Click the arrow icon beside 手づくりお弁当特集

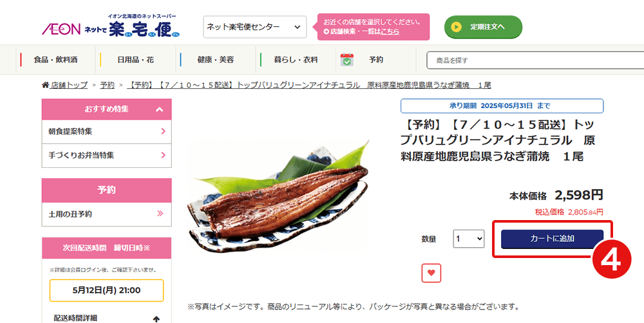point(163,155)
